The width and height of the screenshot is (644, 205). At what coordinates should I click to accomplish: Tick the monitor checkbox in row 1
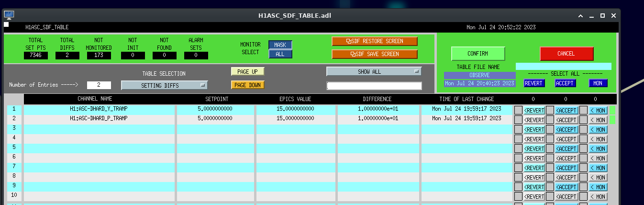[x=583, y=110]
